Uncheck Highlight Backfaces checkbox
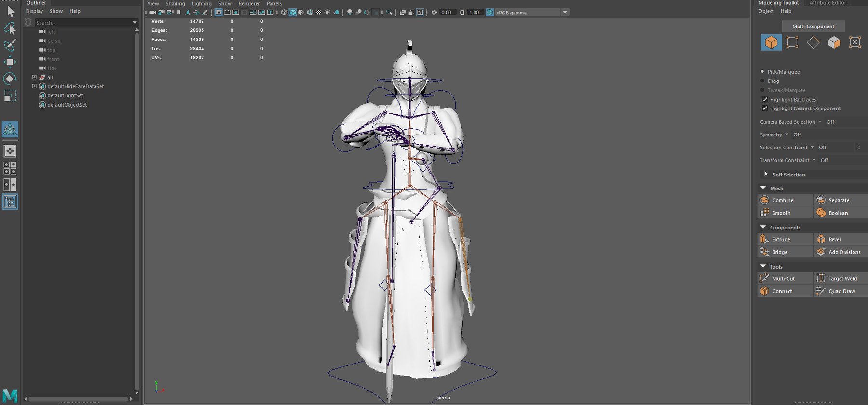 tap(765, 99)
